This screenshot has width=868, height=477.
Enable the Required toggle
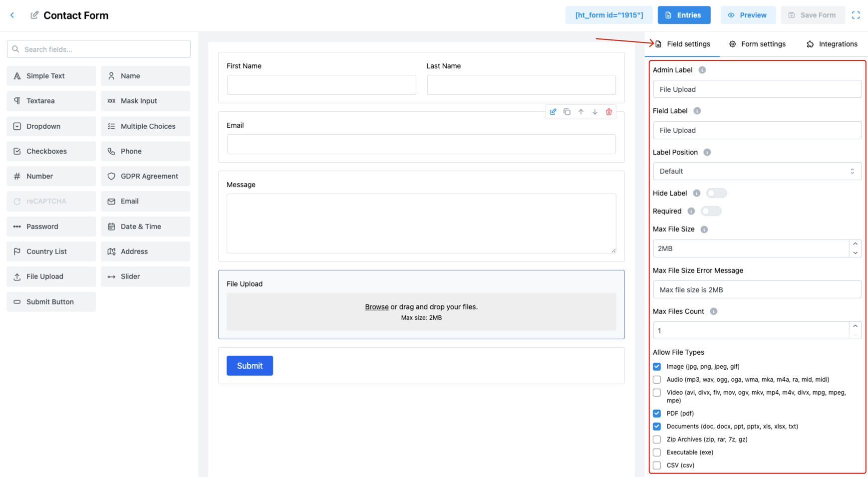[711, 211]
